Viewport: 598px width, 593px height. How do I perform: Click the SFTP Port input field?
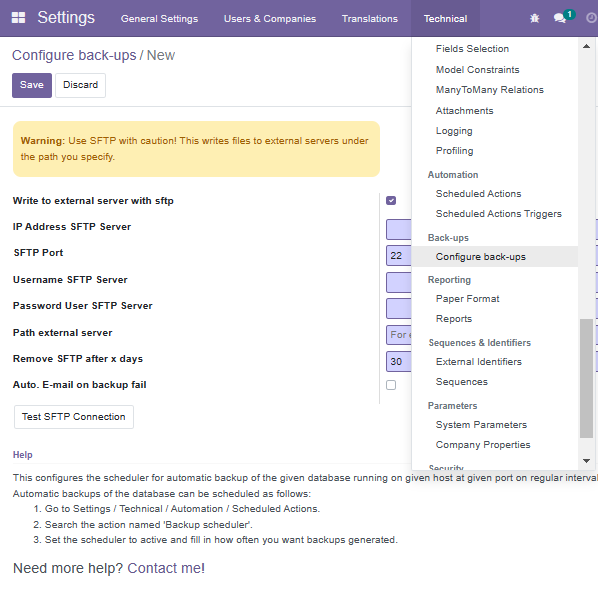[399, 256]
